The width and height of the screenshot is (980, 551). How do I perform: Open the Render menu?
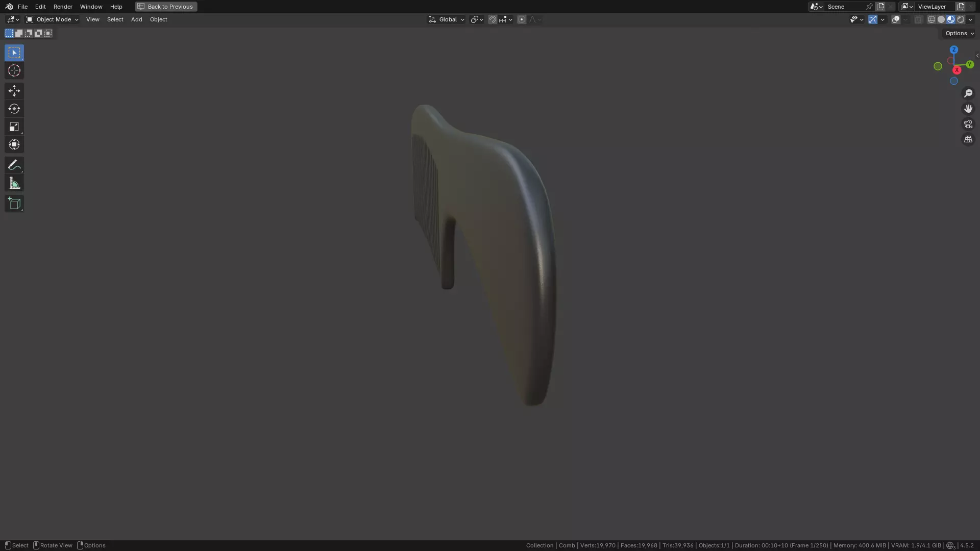tap(63, 7)
